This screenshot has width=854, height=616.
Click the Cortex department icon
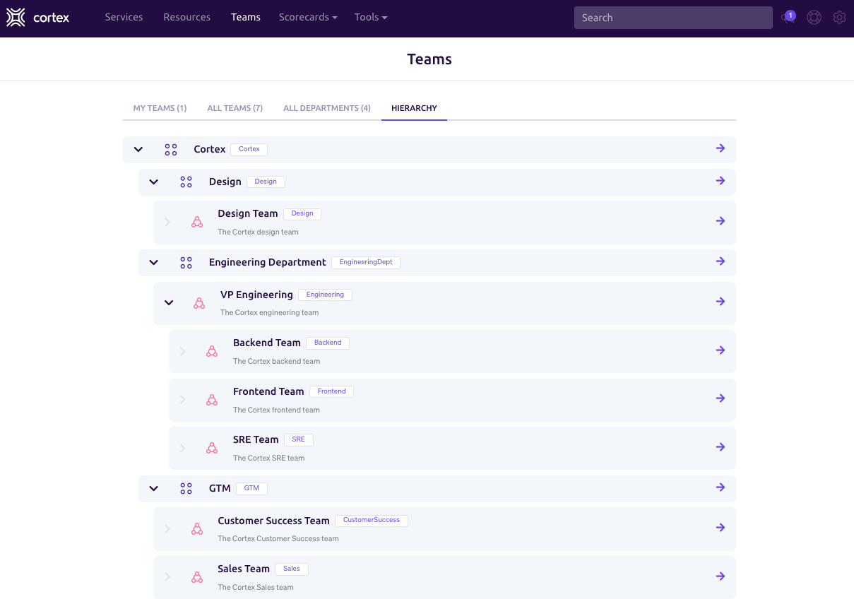(171, 150)
